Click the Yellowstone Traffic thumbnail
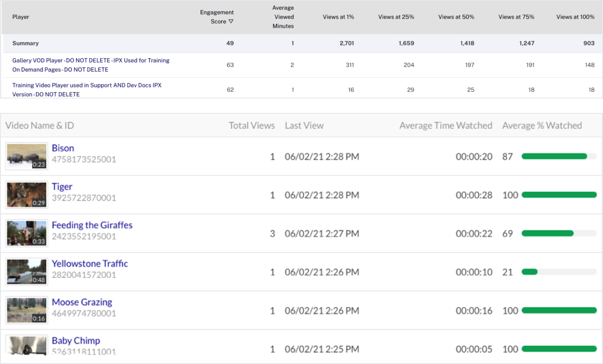This screenshot has width=603, height=364. 27,272
